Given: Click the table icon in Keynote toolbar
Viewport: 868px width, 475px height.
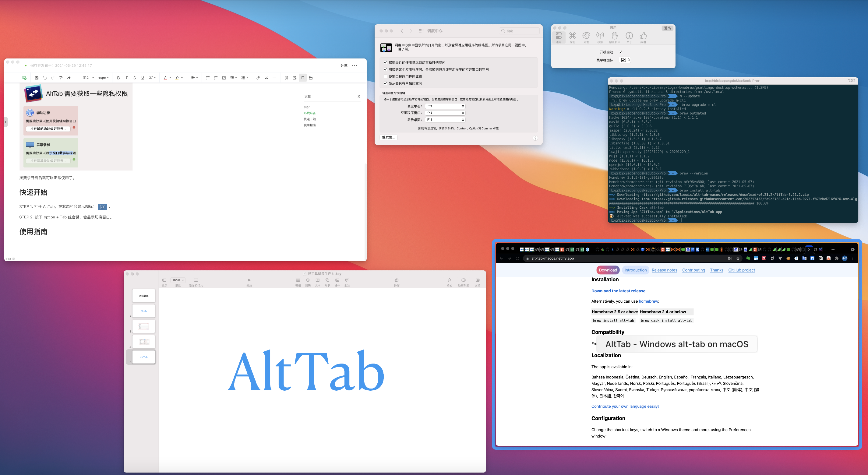Looking at the screenshot, I should click(298, 280).
